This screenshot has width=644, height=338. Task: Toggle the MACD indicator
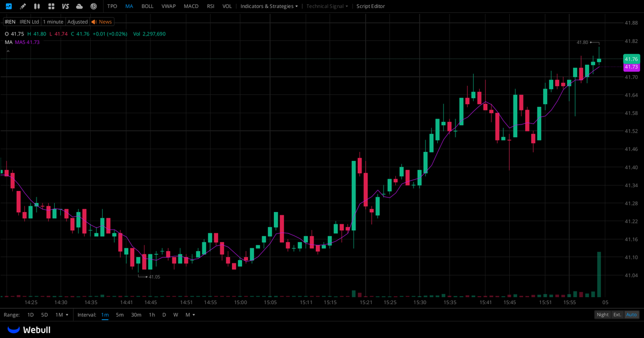(x=191, y=6)
